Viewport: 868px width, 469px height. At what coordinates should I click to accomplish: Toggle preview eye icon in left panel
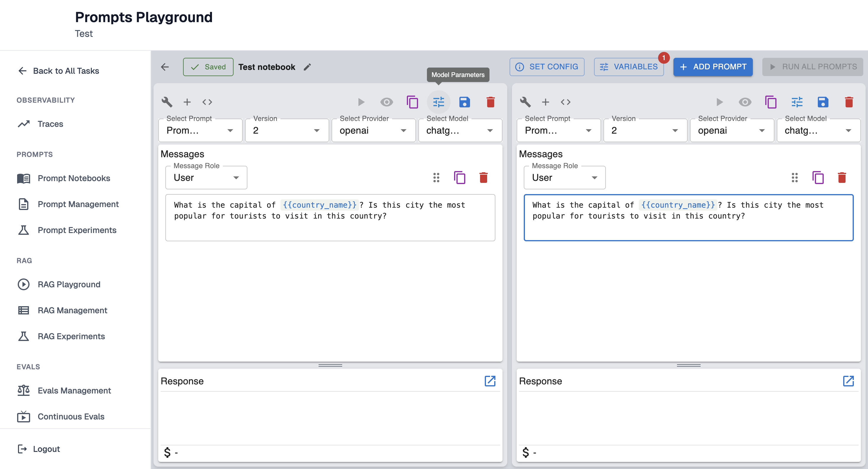(386, 102)
